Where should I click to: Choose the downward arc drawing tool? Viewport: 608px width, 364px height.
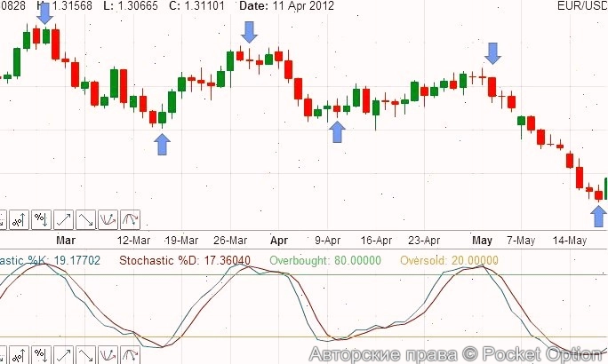tap(130, 218)
